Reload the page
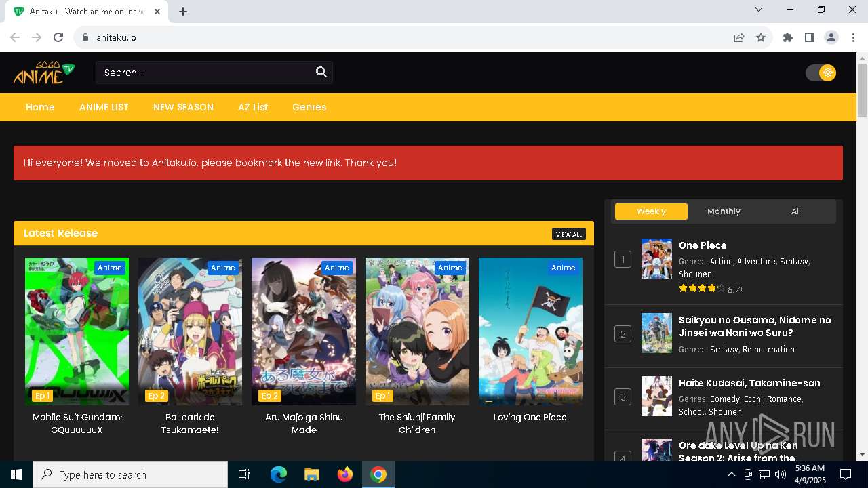The width and height of the screenshot is (868, 488). [x=58, y=37]
